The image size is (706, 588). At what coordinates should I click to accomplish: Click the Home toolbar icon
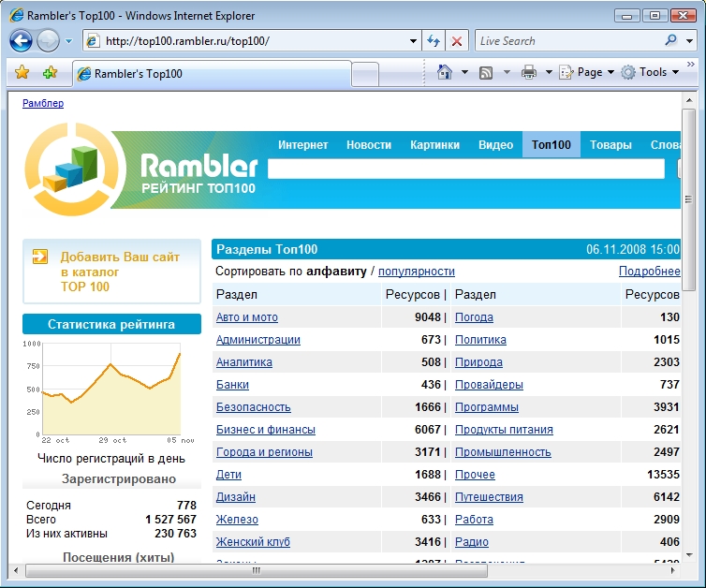tap(445, 72)
